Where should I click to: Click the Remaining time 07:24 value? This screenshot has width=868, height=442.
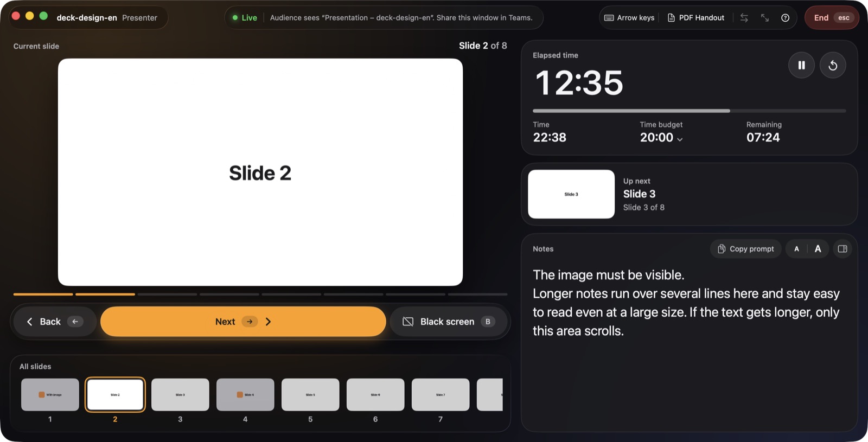pyautogui.click(x=763, y=138)
